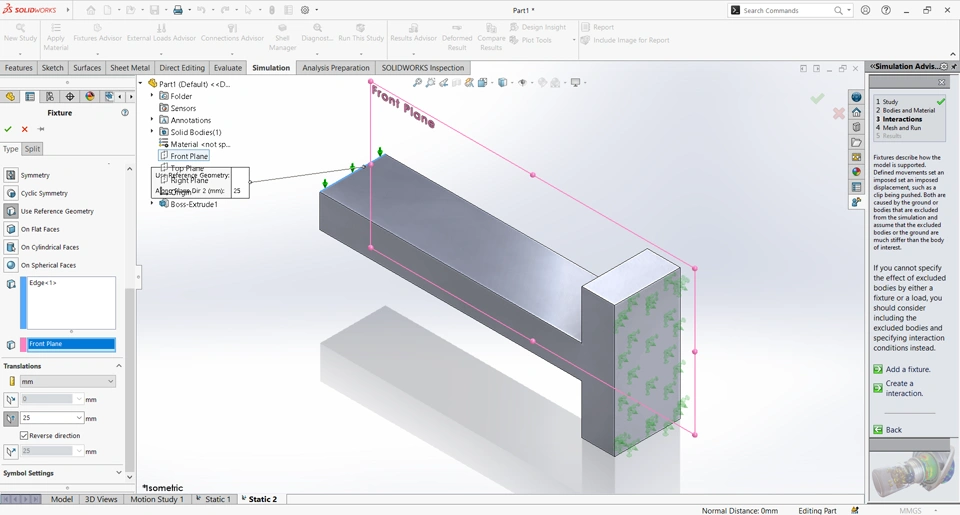
Task: Expand the Solid Bodies(1) tree node
Action: [152, 132]
